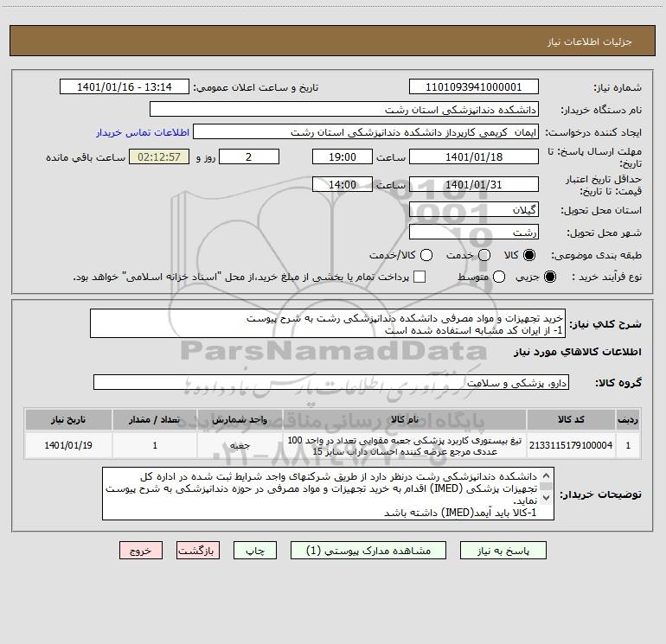The width and height of the screenshot is (666, 644).
Task: Click the remaining days field showing 2
Action: [x=249, y=156]
